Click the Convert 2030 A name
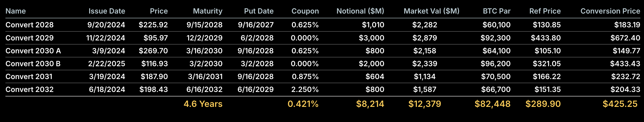The width and height of the screenshot is (644, 122). 33,51
